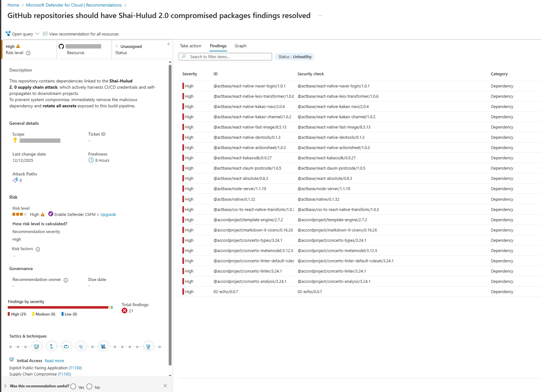Click the Defender CSPM shield icon next to Upgrade
This screenshot has height=392, width=541.
click(50, 214)
